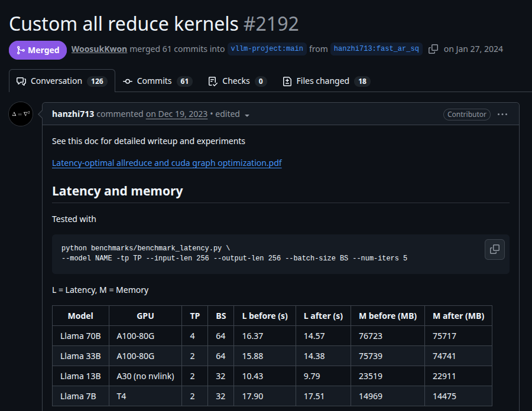This screenshot has height=411, width=532.
Task: Click the 'T4' GPU cell
Action: (x=145, y=396)
